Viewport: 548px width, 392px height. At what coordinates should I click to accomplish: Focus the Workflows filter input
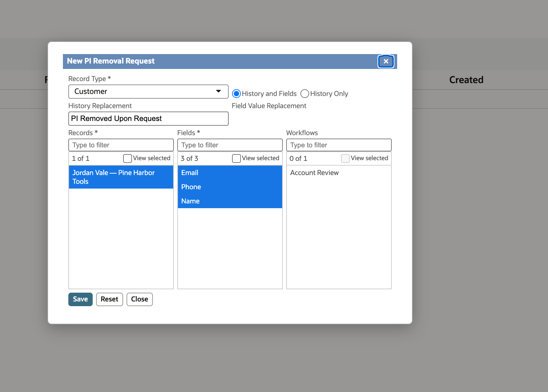pyautogui.click(x=339, y=145)
